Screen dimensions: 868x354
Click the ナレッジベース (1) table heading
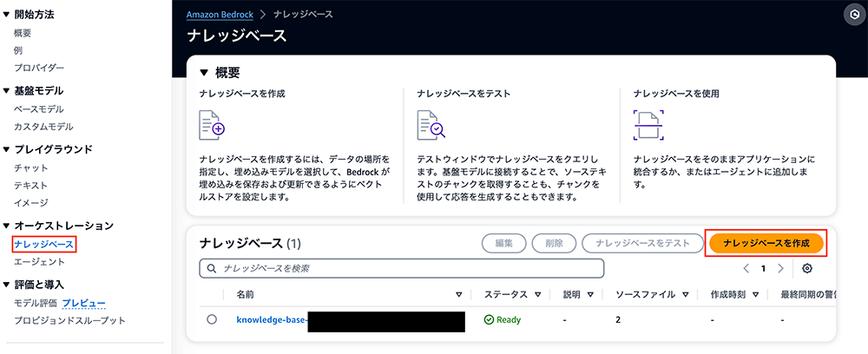(250, 243)
